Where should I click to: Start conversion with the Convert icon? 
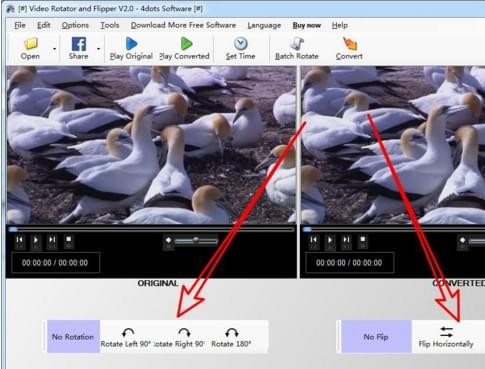349,44
